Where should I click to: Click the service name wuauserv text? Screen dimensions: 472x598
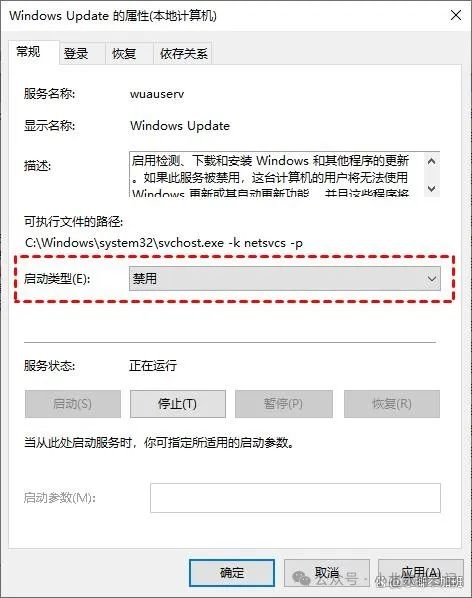click(157, 94)
